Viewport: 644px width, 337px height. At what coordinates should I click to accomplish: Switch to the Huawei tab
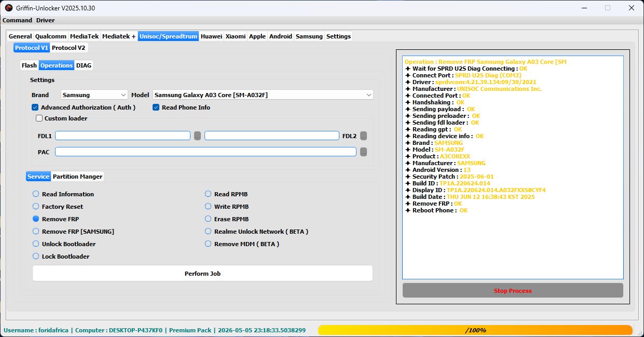pos(211,36)
